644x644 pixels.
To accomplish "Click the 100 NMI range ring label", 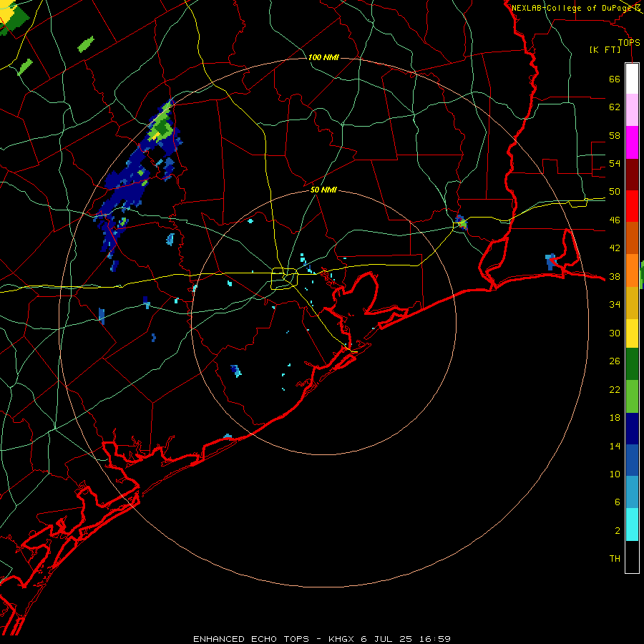I will coord(323,57).
